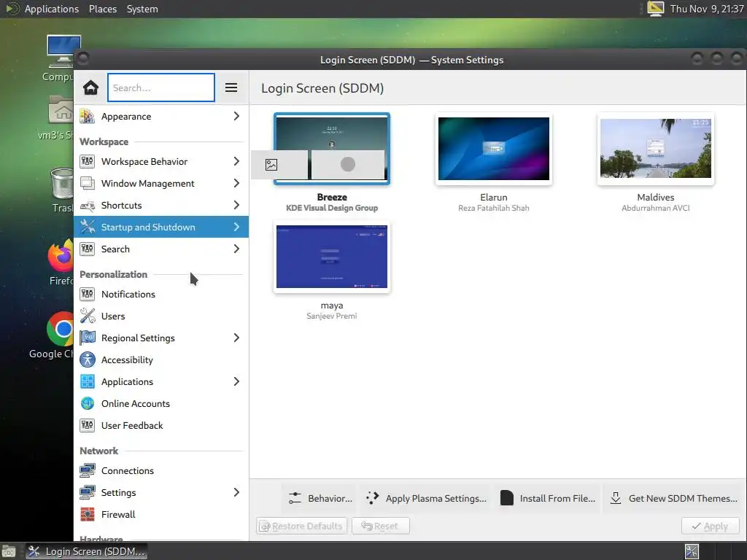Click the Startup and Shutdown tools icon

88,227
